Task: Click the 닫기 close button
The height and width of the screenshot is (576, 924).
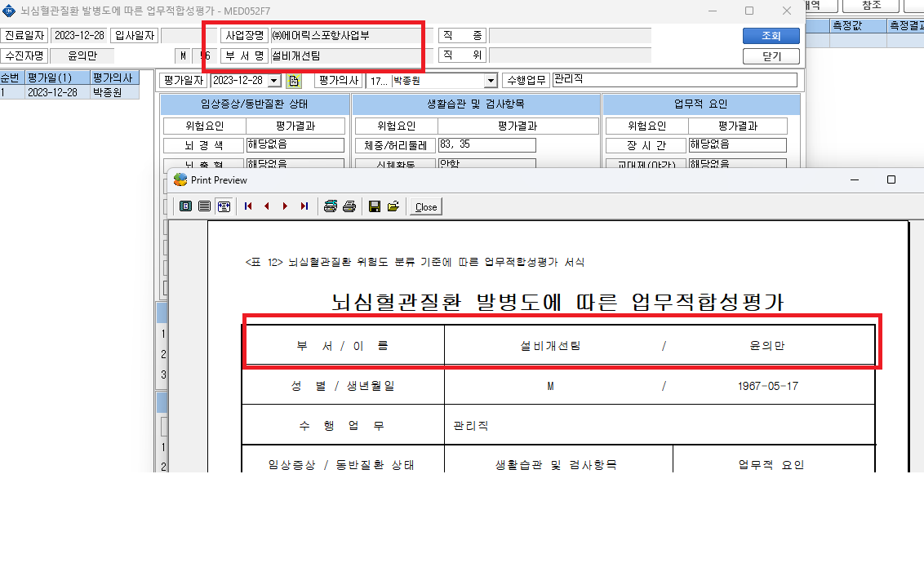Action: [771, 56]
